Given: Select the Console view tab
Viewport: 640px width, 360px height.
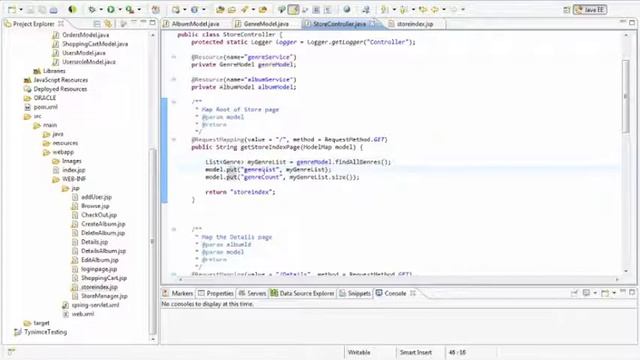Looking at the screenshot, I should click(396, 293).
